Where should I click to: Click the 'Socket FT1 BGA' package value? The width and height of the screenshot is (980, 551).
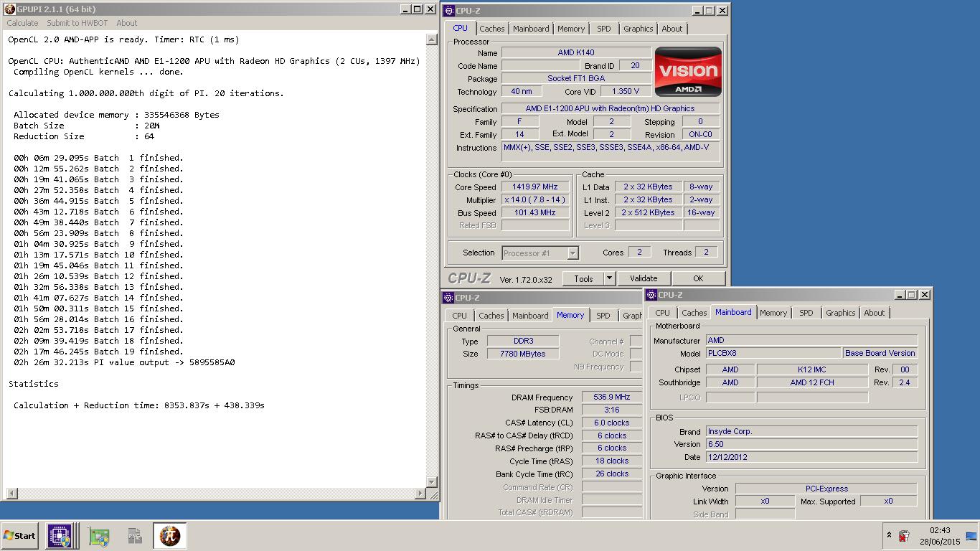(576, 78)
